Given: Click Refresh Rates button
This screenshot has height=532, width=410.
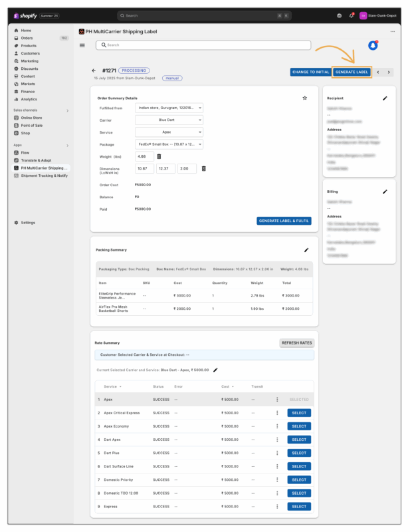Looking at the screenshot, I should pos(297,343).
